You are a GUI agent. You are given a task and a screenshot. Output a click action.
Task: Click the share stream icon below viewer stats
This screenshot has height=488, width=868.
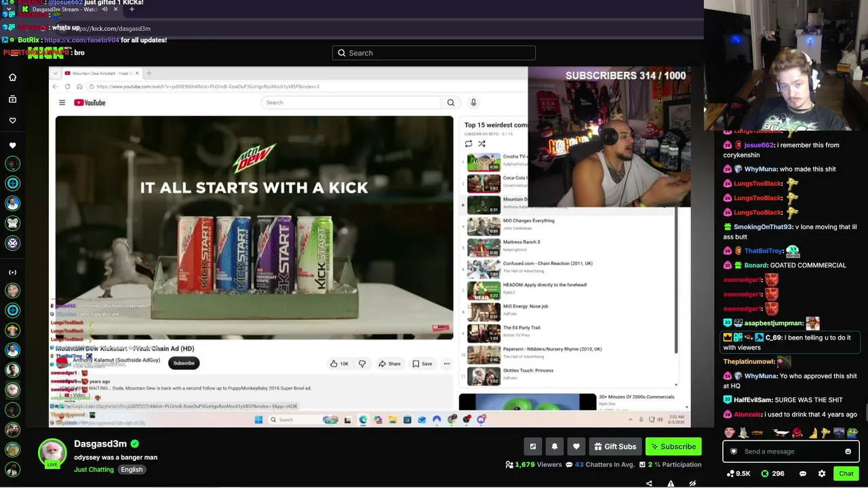[649, 483]
